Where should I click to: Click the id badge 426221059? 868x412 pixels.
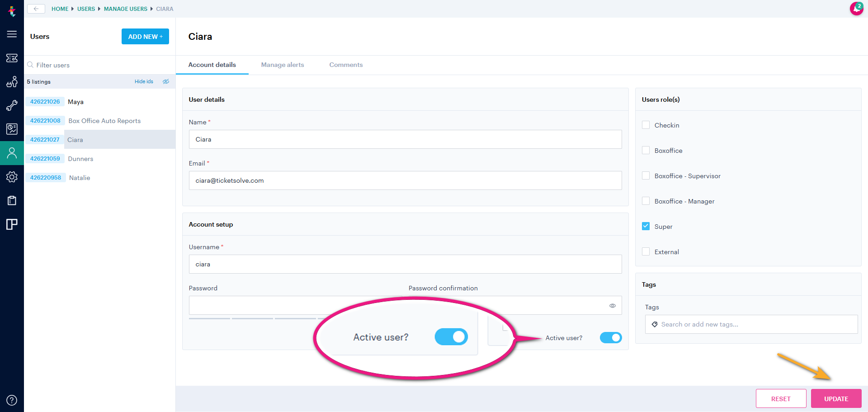coord(45,159)
